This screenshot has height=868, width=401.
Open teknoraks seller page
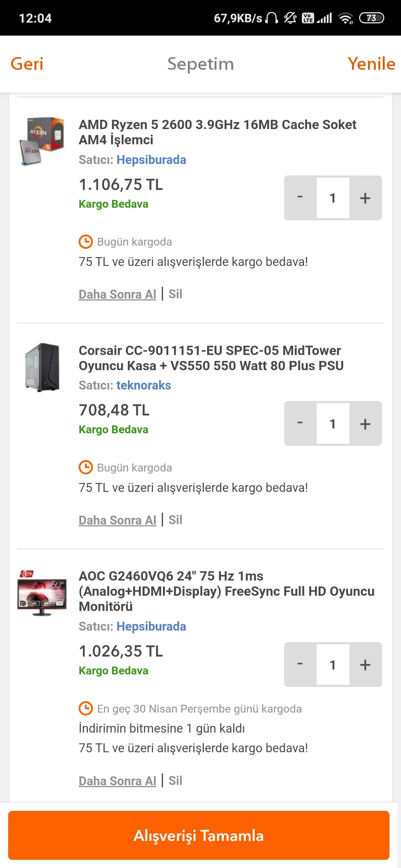tap(144, 385)
